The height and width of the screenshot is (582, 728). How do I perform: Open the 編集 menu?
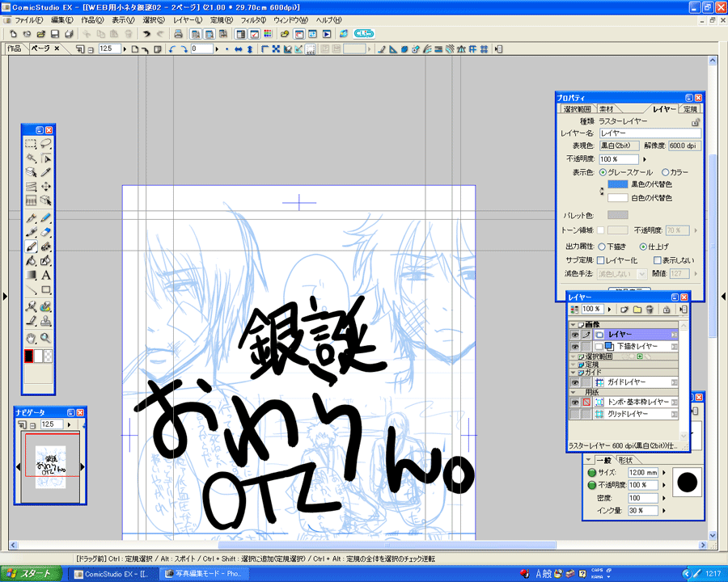coord(61,20)
